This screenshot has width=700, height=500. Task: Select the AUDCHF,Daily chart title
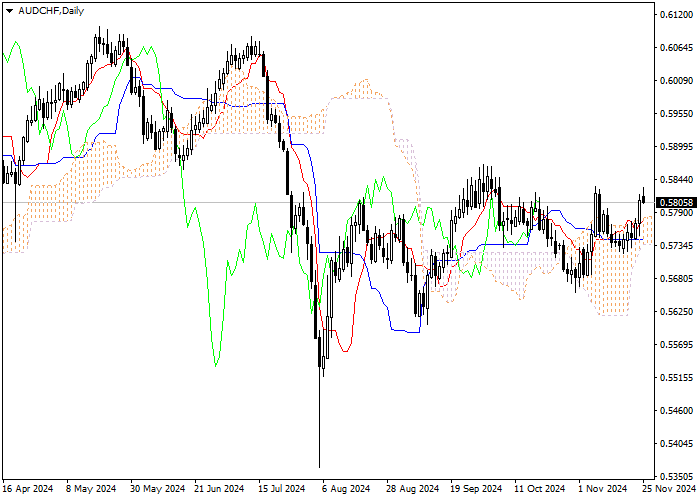point(51,11)
